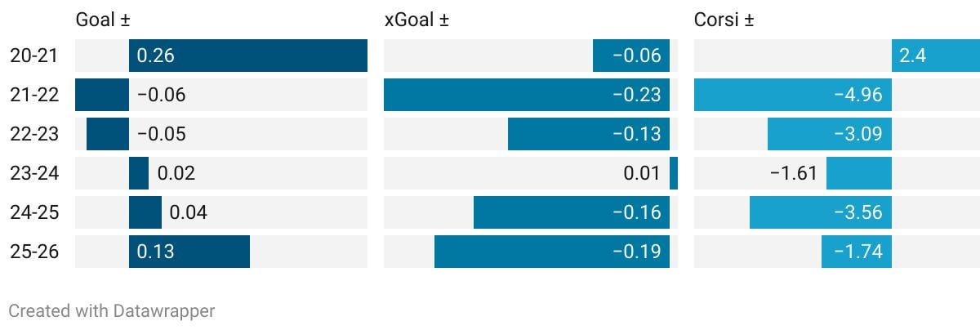Click the −0.19 xGoal ± bar
The image size is (980, 330).
click(551, 252)
